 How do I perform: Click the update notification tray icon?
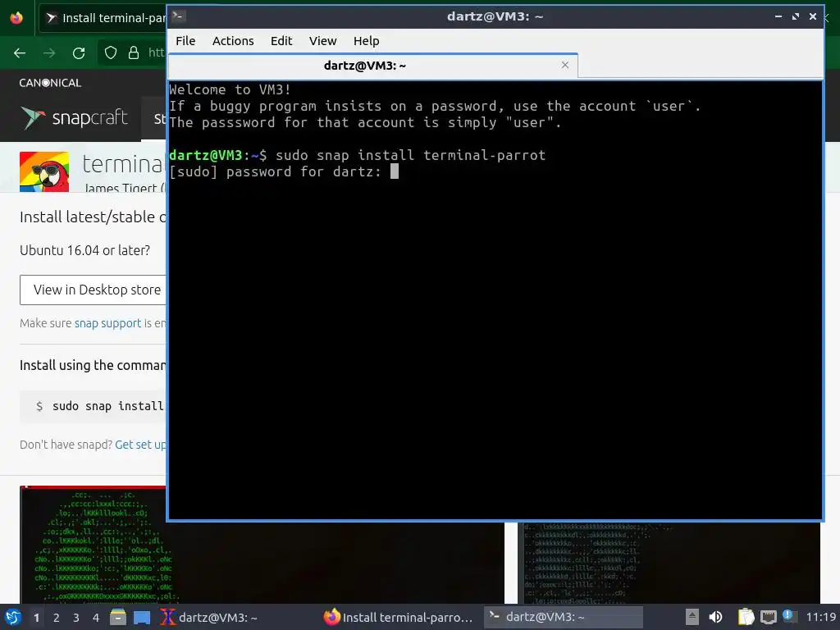[x=788, y=616]
